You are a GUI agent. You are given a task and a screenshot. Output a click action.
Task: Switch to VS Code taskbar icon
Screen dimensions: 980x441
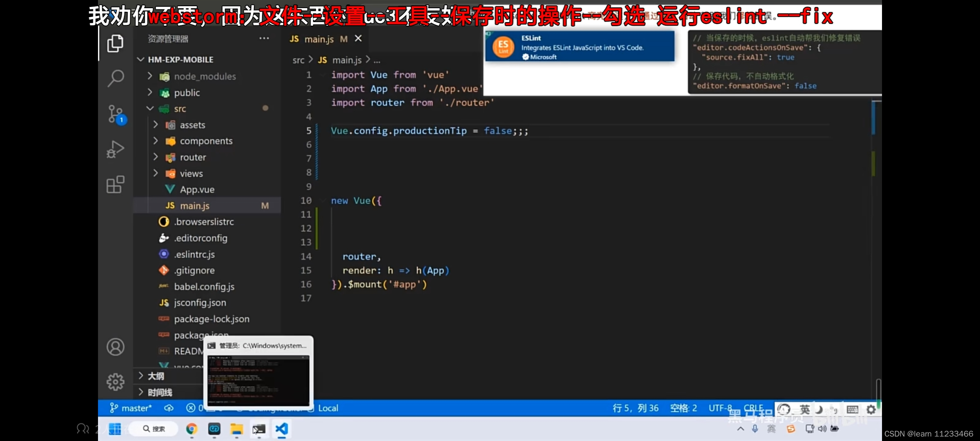point(282,429)
